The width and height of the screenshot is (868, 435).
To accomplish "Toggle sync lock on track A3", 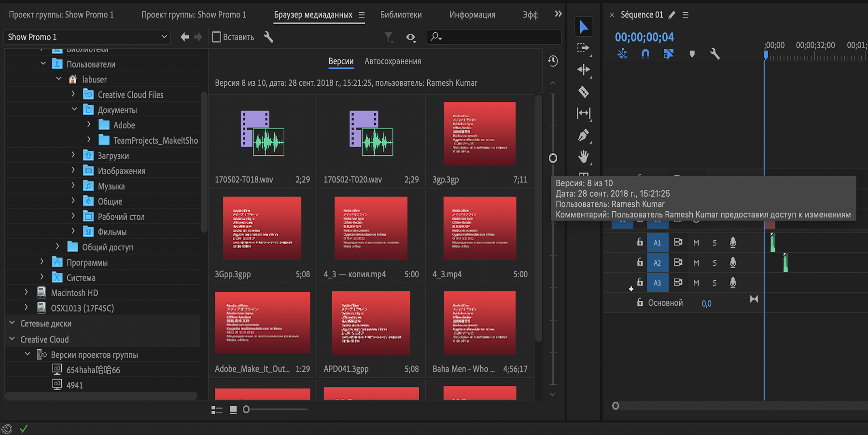I will tap(678, 283).
